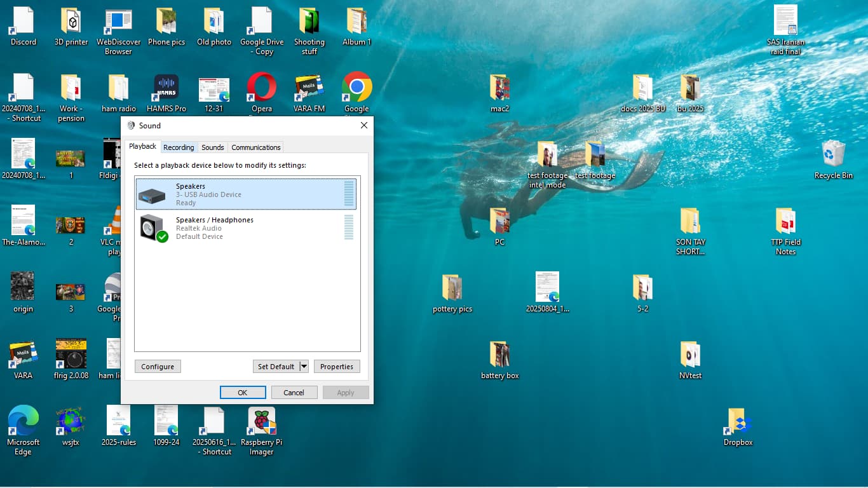868x488 pixels.
Task: Expand the Set Default dropdown arrow
Action: (x=304, y=367)
